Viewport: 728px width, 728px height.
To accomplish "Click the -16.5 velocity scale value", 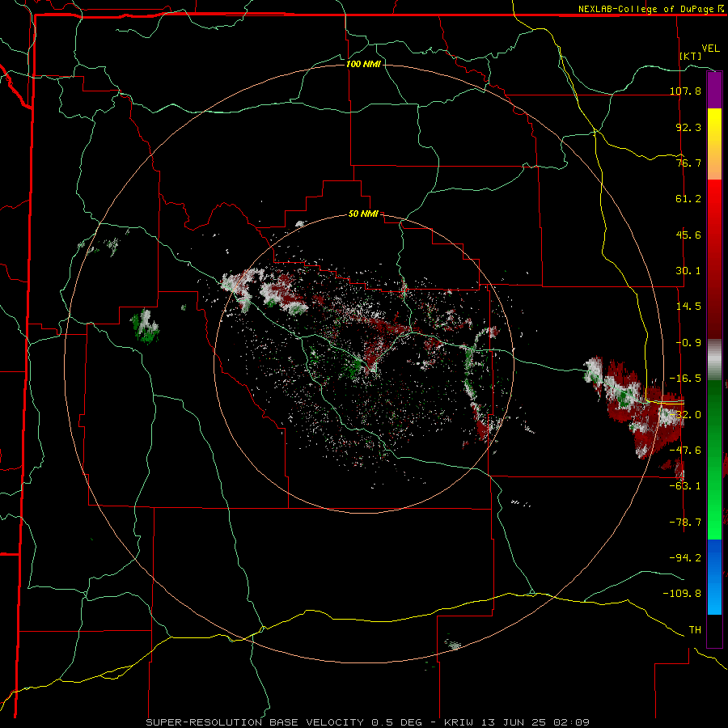I will coord(685,379).
